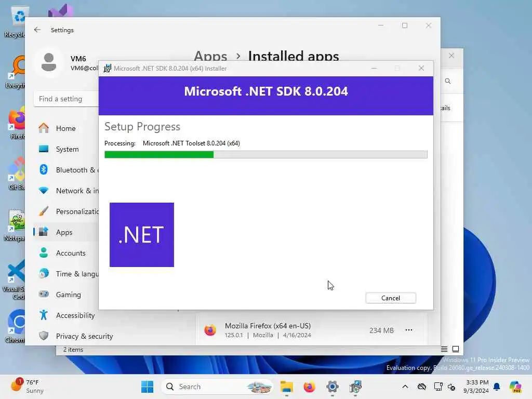The image size is (532, 399).
Task: Open System in the Settings sidebar
Action: coord(66,149)
